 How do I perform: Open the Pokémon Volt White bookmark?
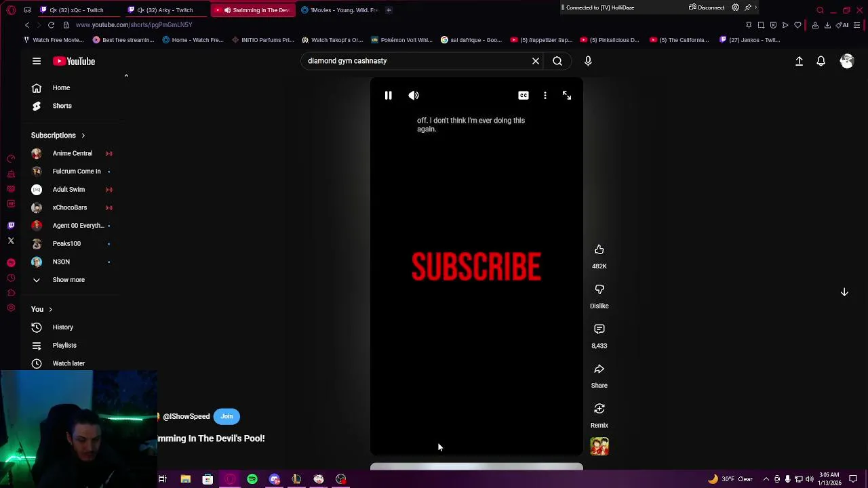point(401,40)
